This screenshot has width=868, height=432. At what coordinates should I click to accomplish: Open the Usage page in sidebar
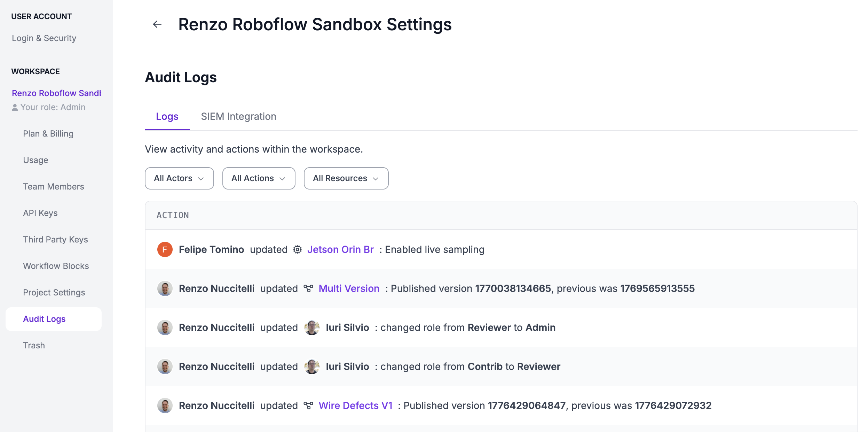[x=35, y=160]
